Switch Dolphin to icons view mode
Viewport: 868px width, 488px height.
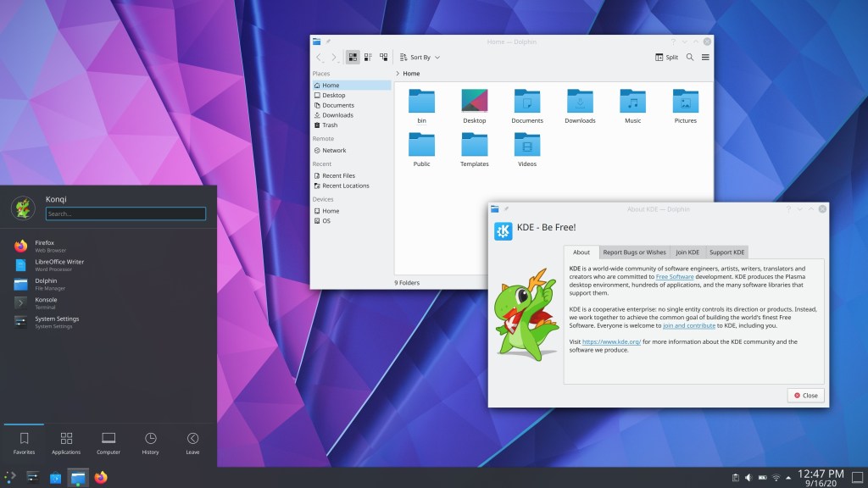tap(353, 57)
